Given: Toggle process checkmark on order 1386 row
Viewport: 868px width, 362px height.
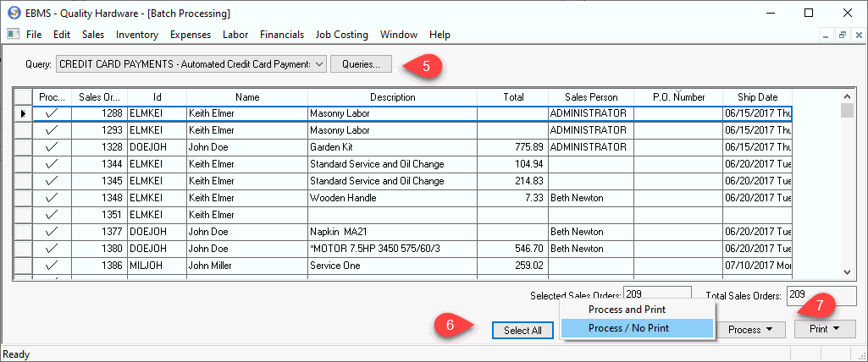Looking at the screenshot, I should (52, 265).
